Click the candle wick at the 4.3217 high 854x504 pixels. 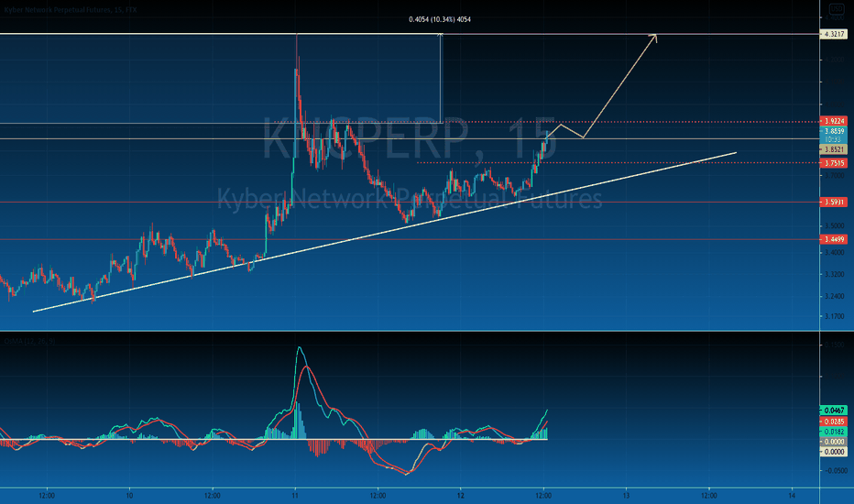tap(297, 49)
